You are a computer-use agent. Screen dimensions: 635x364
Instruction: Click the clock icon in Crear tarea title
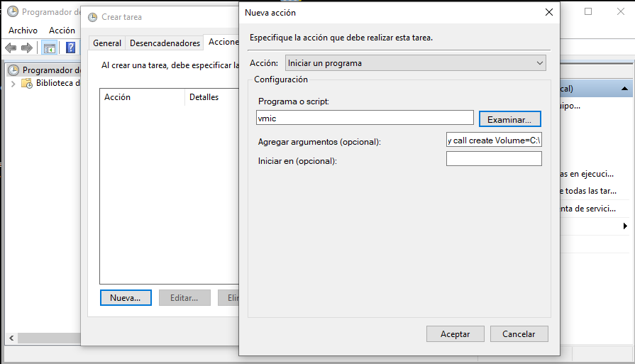[92, 17]
